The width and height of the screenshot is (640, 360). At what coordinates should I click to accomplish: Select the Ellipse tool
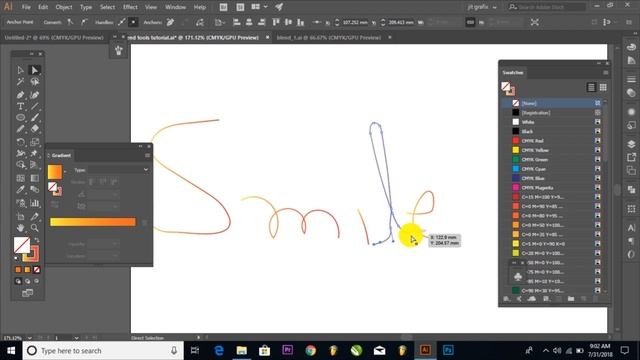[20, 118]
